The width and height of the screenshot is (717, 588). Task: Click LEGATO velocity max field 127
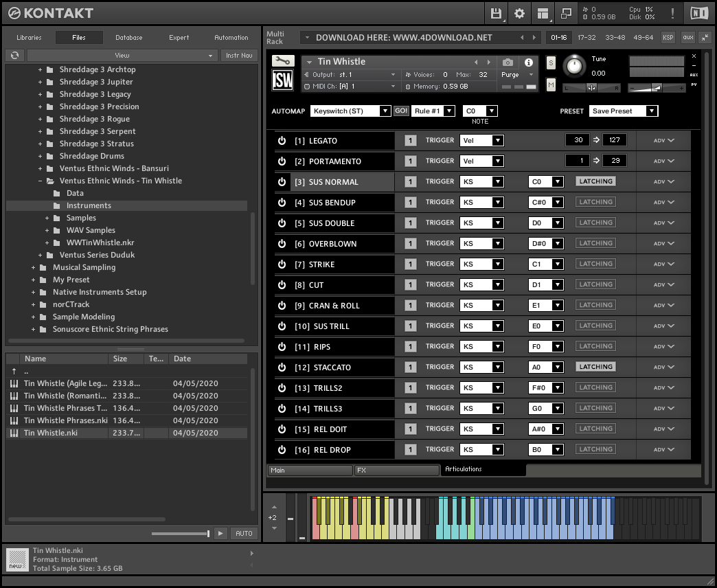pos(615,140)
